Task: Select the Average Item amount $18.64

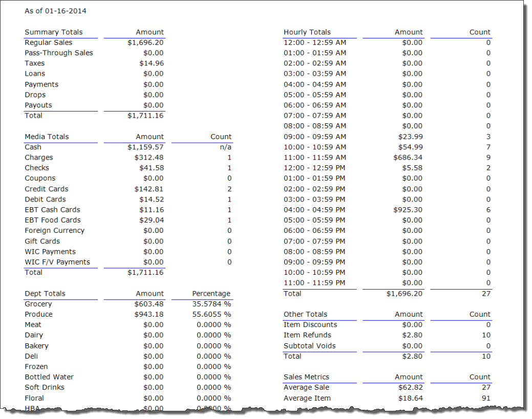Action: [x=411, y=398]
